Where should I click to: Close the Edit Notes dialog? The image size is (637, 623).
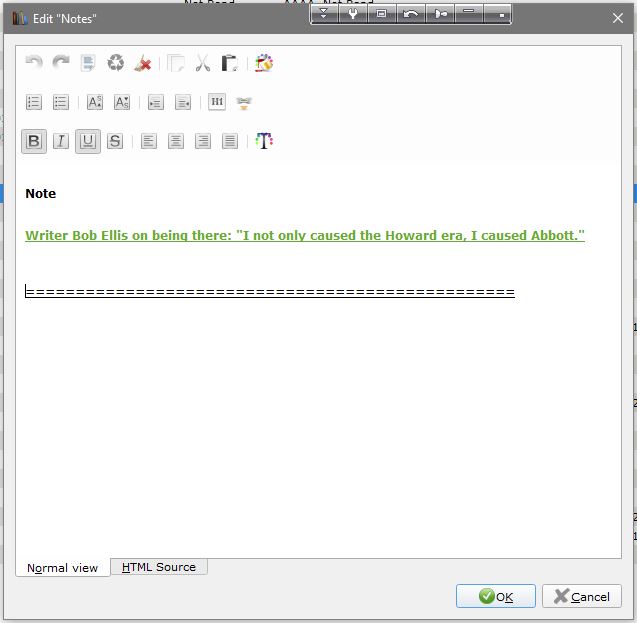point(618,18)
